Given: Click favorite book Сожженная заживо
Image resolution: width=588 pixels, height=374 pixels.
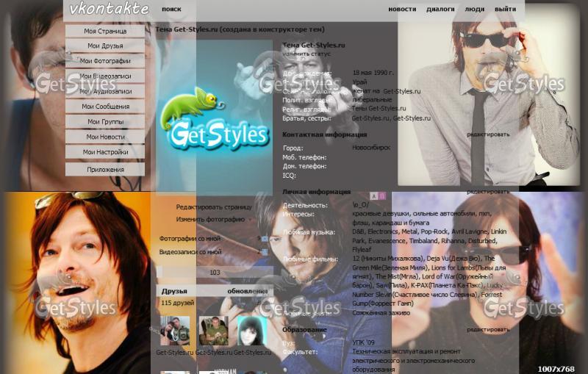Looking at the screenshot, I should point(381,312).
